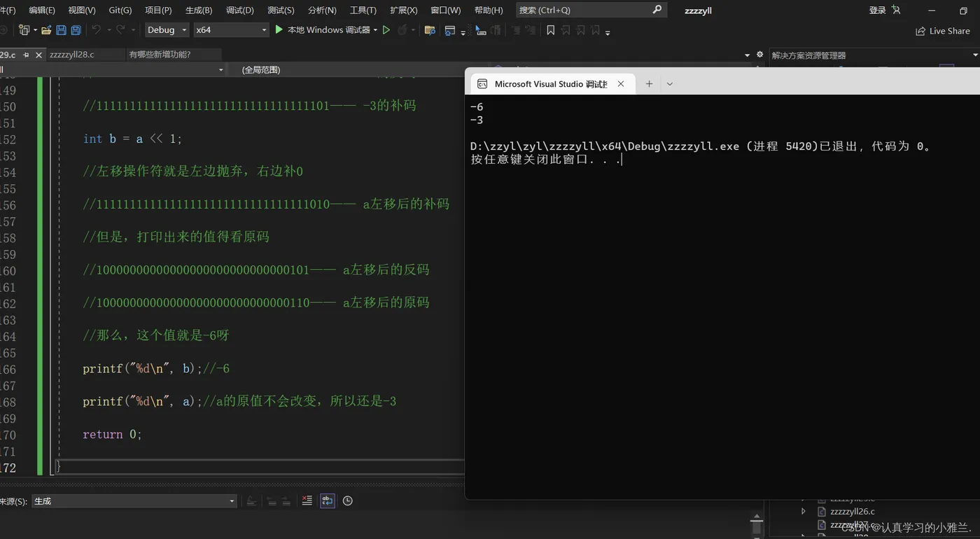Clear all bookmarks icon
The image size is (980, 539).
click(x=595, y=30)
